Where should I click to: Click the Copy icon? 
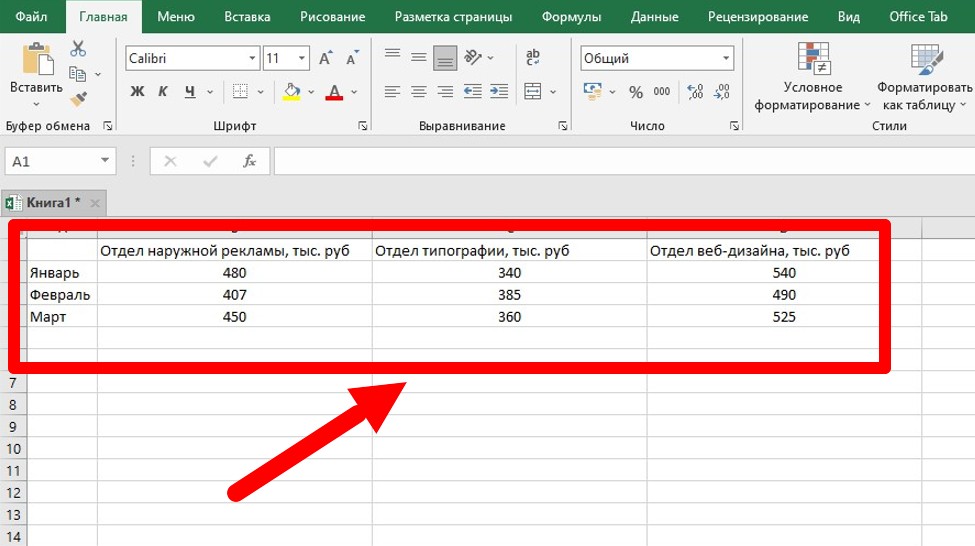pyautogui.click(x=78, y=74)
